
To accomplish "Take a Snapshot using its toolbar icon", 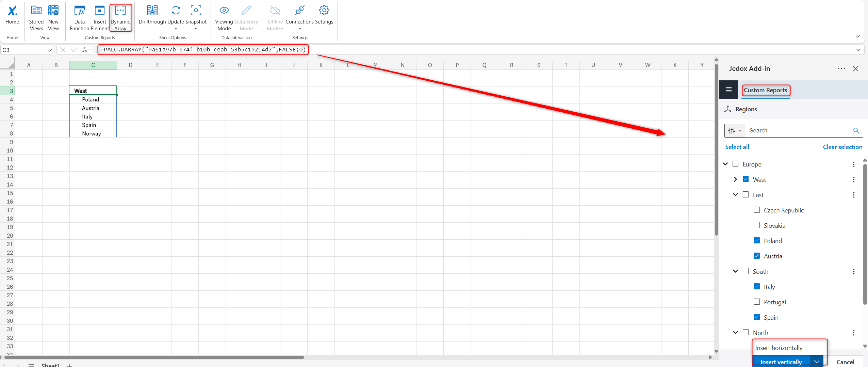I will (x=196, y=11).
